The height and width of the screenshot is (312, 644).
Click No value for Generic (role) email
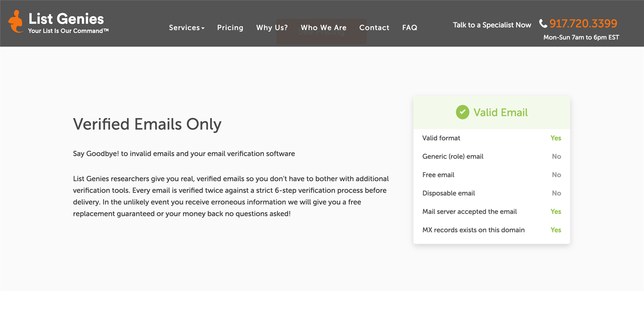(x=556, y=156)
